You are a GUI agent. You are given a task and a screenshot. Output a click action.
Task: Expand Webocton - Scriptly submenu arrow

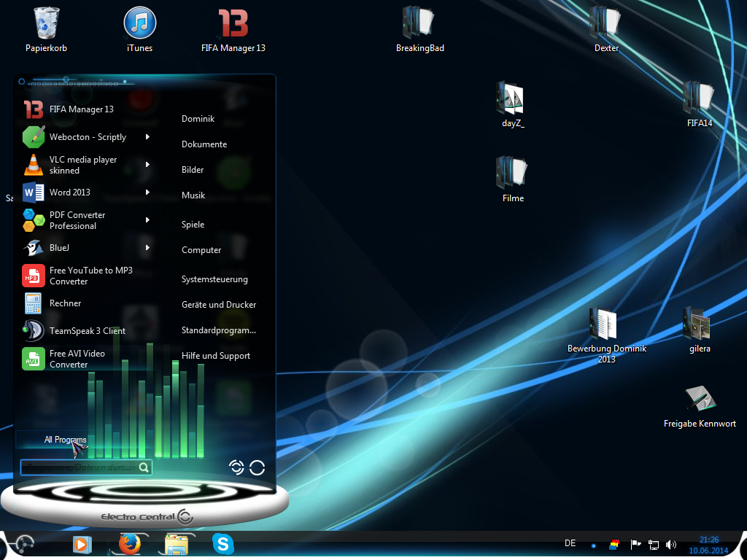click(147, 137)
